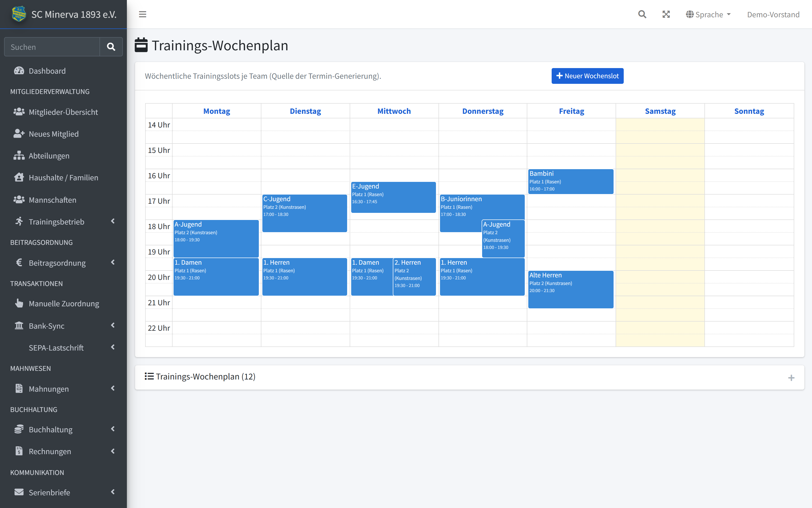812x508 pixels.
Task: Click the Donnerstag column header link
Action: tap(483, 111)
